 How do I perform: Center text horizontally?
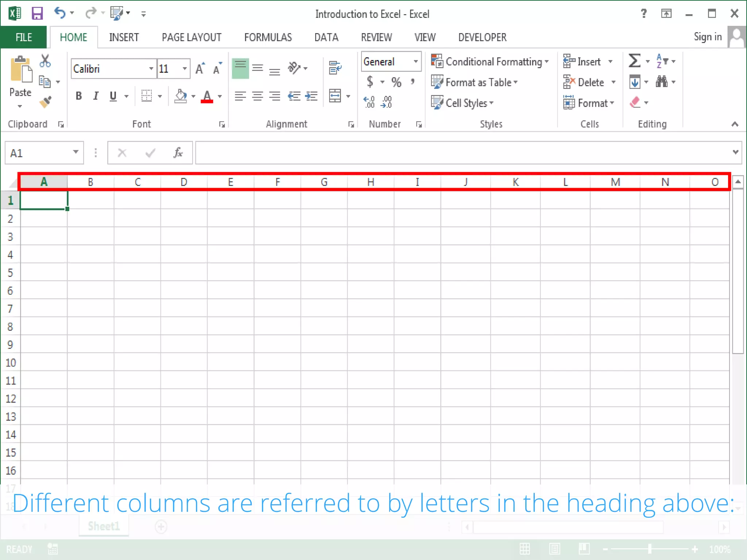258,96
